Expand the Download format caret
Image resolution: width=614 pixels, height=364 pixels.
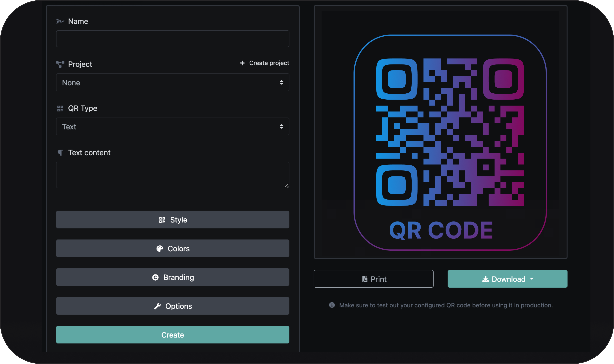pos(532,279)
